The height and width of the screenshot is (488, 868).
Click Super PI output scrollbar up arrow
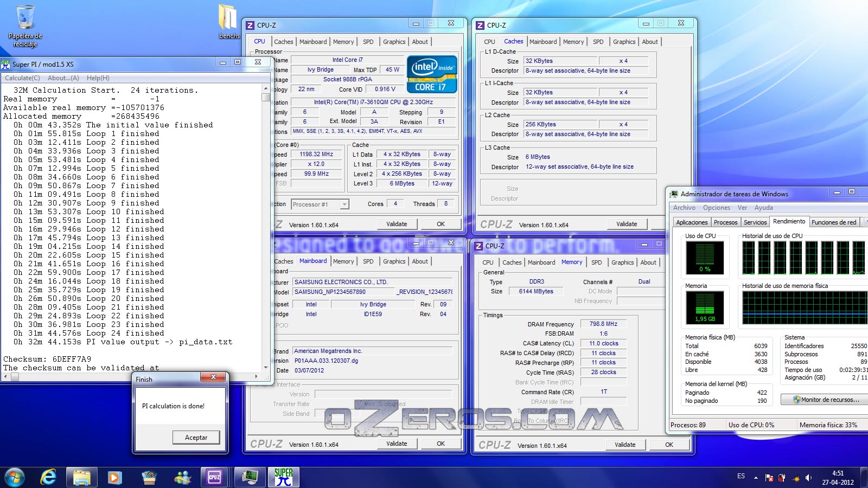tap(266, 88)
